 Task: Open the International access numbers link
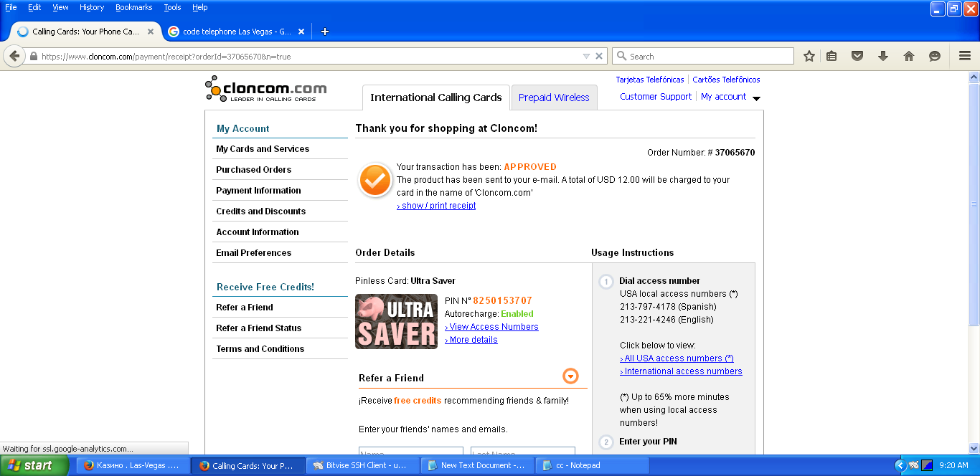pyautogui.click(x=681, y=371)
